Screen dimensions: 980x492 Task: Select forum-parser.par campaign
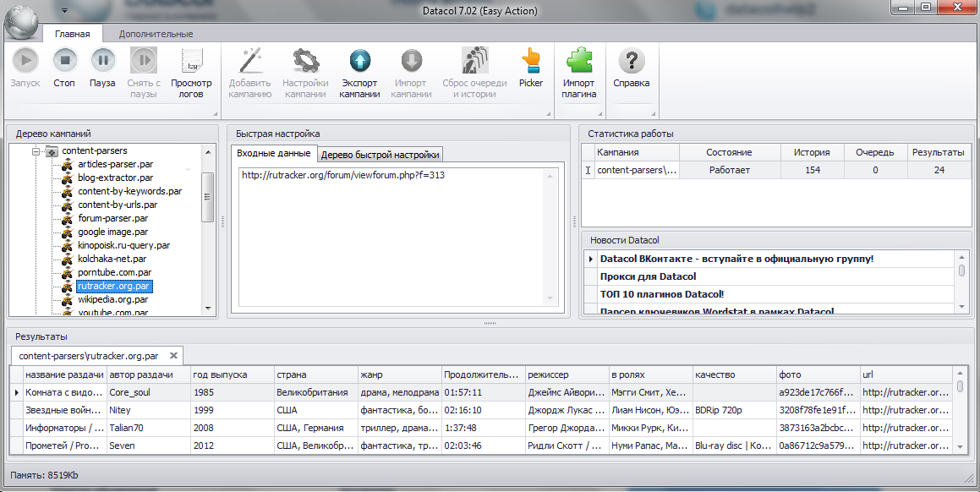[x=113, y=218]
